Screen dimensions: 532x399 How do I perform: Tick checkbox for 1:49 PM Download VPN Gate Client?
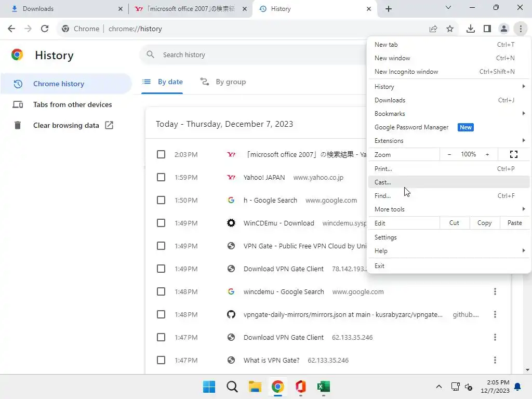click(161, 269)
